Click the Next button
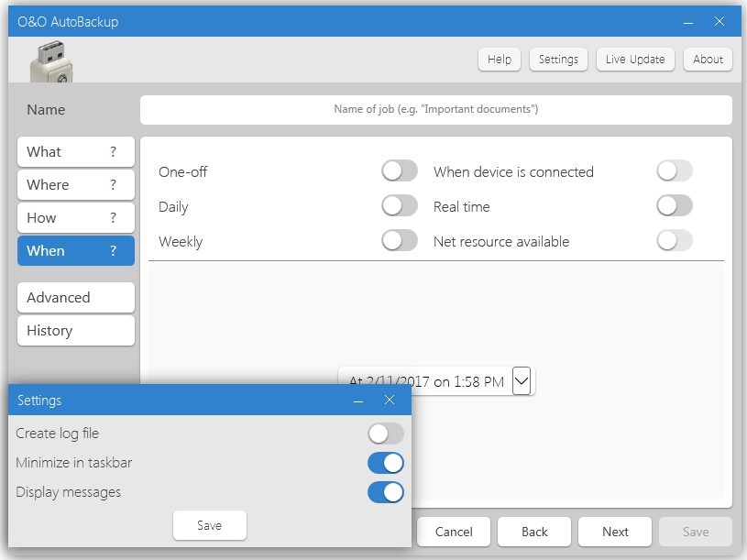The image size is (747, 560). (615, 532)
